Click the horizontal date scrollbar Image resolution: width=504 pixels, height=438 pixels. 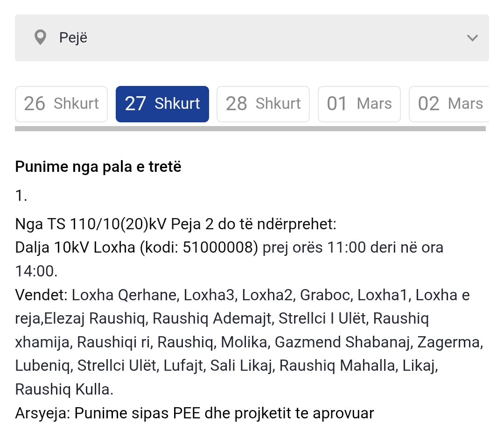[x=250, y=128]
